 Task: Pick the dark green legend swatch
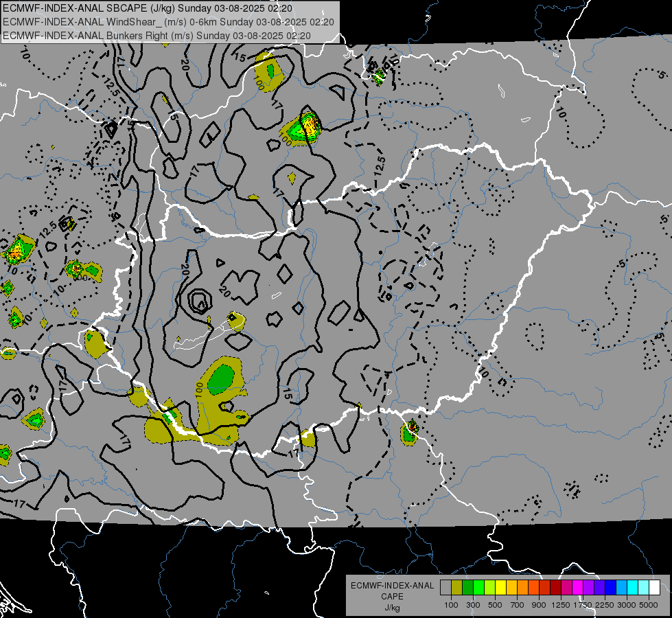(467, 588)
